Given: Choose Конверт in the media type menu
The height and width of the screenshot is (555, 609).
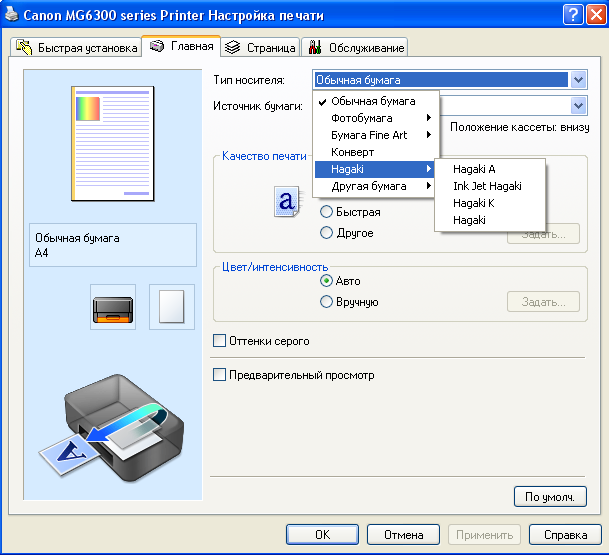Looking at the screenshot, I should coord(375,152).
